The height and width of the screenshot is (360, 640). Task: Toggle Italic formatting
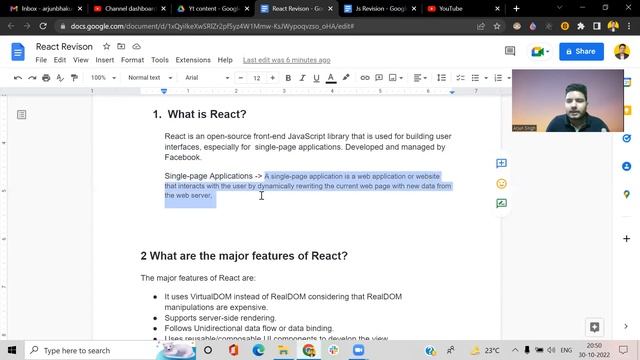coord(302,78)
